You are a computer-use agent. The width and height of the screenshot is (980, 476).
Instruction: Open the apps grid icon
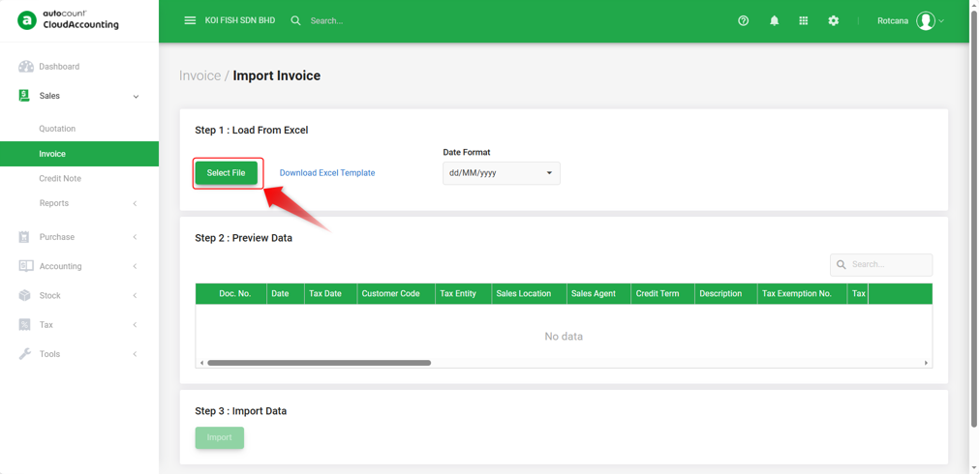pyautogui.click(x=804, y=20)
